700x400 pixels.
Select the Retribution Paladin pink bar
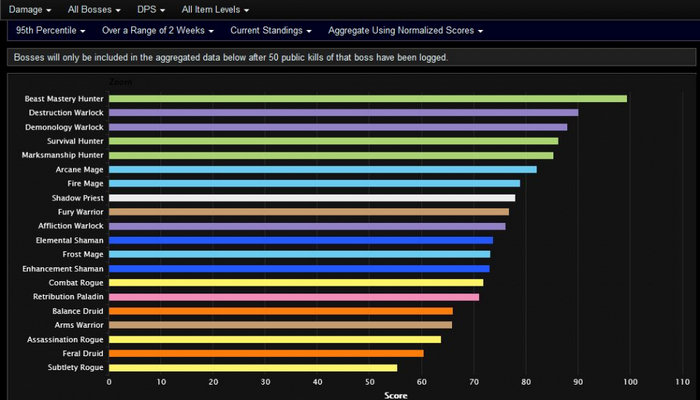pyautogui.click(x=293, y=297)
